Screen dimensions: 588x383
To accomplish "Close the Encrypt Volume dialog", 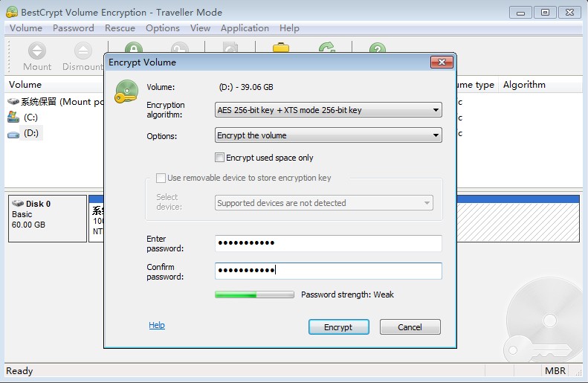I will click(x=442, y=62).
